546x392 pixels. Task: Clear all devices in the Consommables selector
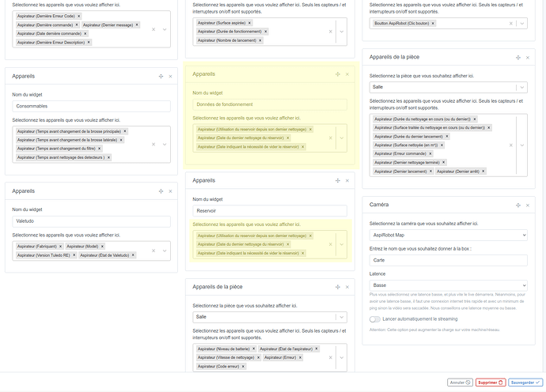coord(154,145)
